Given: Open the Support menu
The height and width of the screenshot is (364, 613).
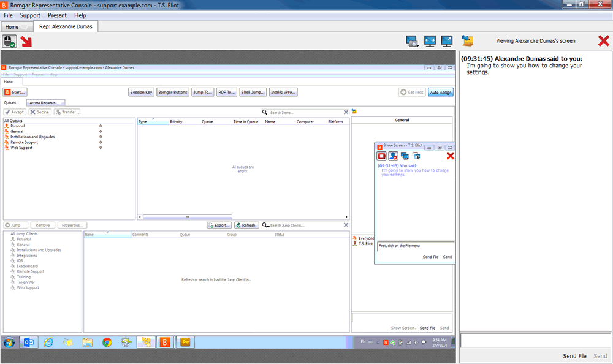Looking at the screenshot, I should tap(29, 15).
